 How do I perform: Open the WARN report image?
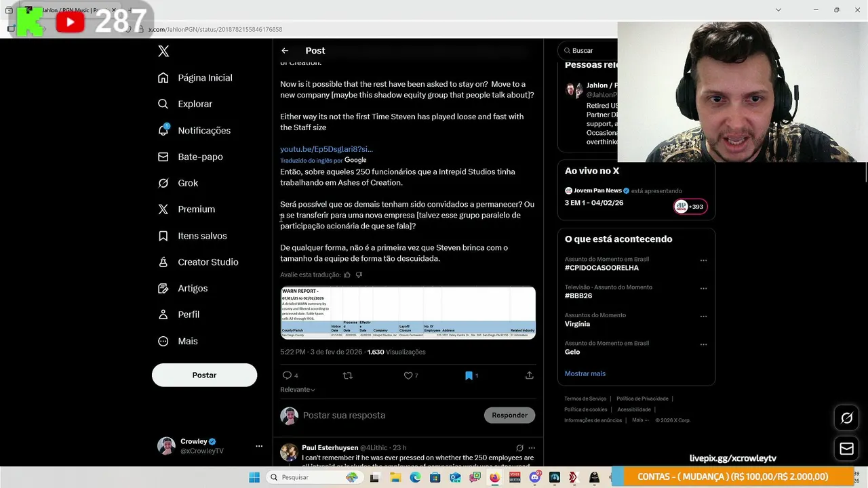pos(408,313)
